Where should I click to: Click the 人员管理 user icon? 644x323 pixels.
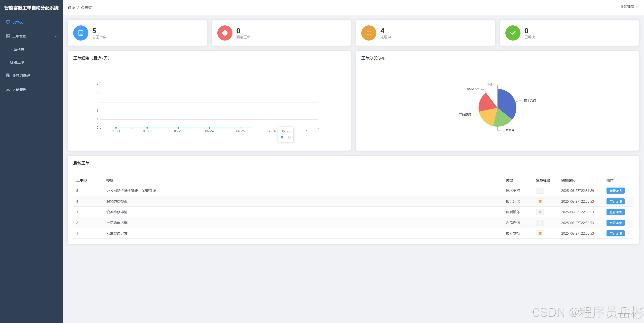(8, 90)
